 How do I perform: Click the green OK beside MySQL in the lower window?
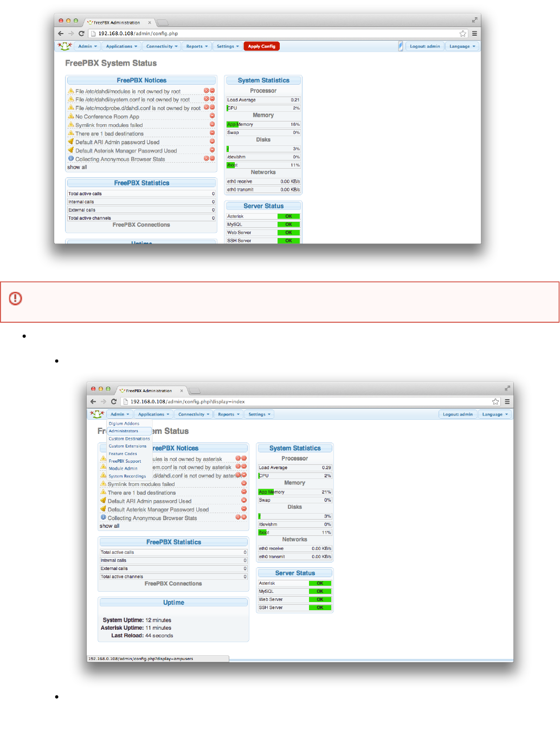320,591
